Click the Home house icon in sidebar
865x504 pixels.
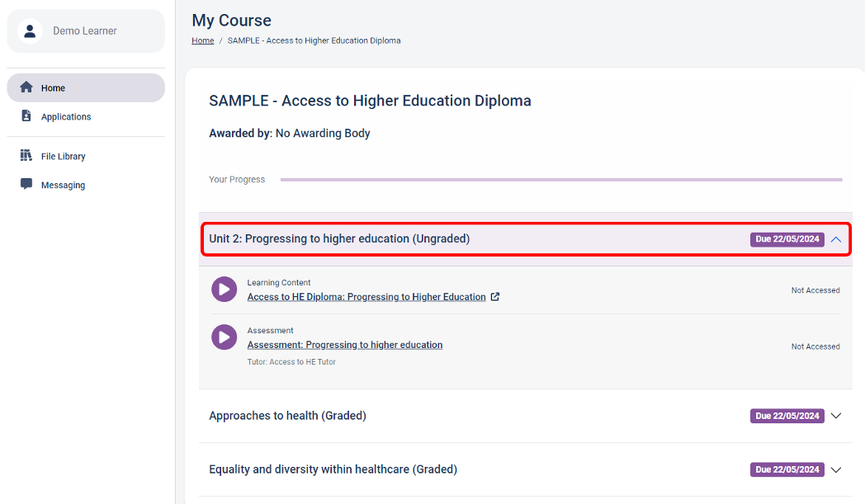(26, 87)
